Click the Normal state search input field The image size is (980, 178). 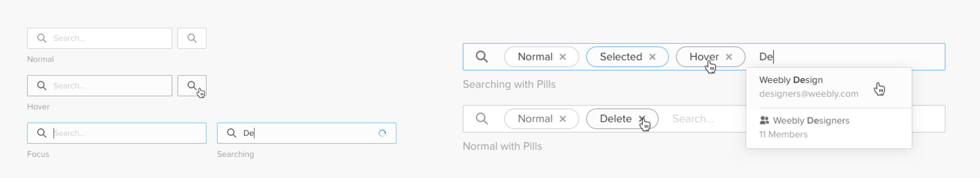point(107,38)
